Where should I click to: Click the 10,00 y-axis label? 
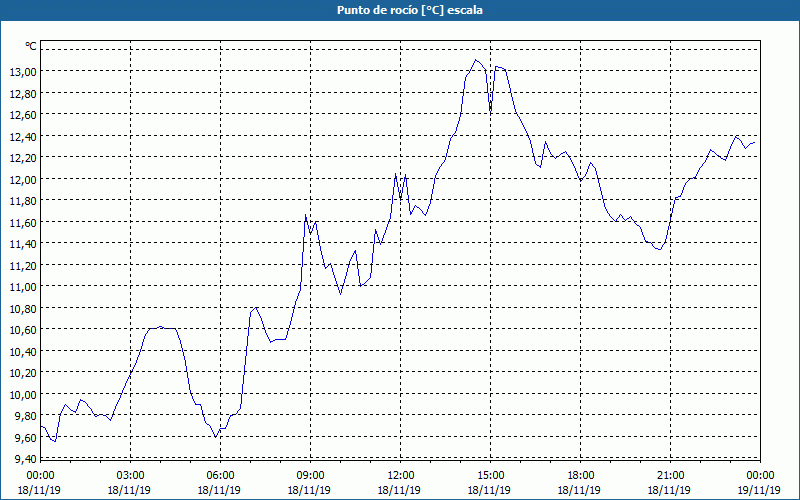(23, 394)
